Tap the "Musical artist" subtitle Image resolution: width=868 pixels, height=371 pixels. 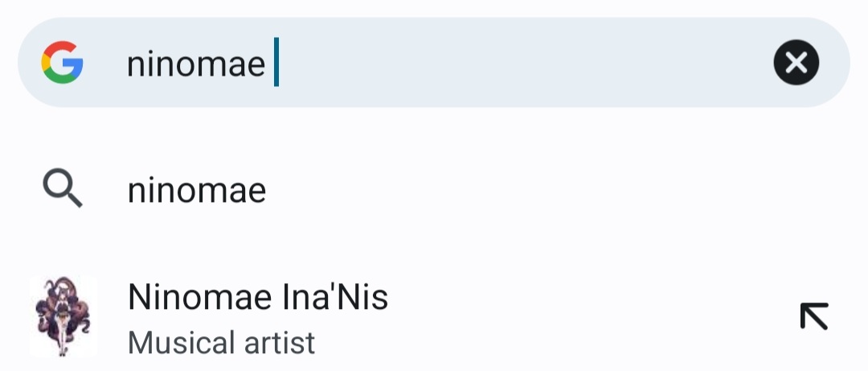click(221, 343)
